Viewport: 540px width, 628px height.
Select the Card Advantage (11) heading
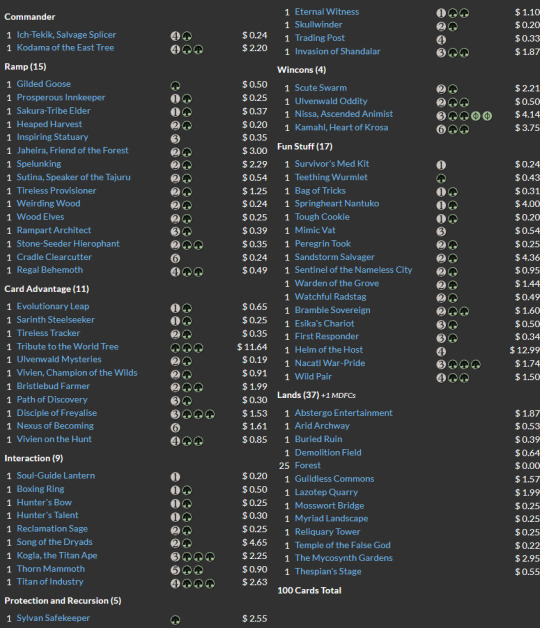(x=47, y=289)
